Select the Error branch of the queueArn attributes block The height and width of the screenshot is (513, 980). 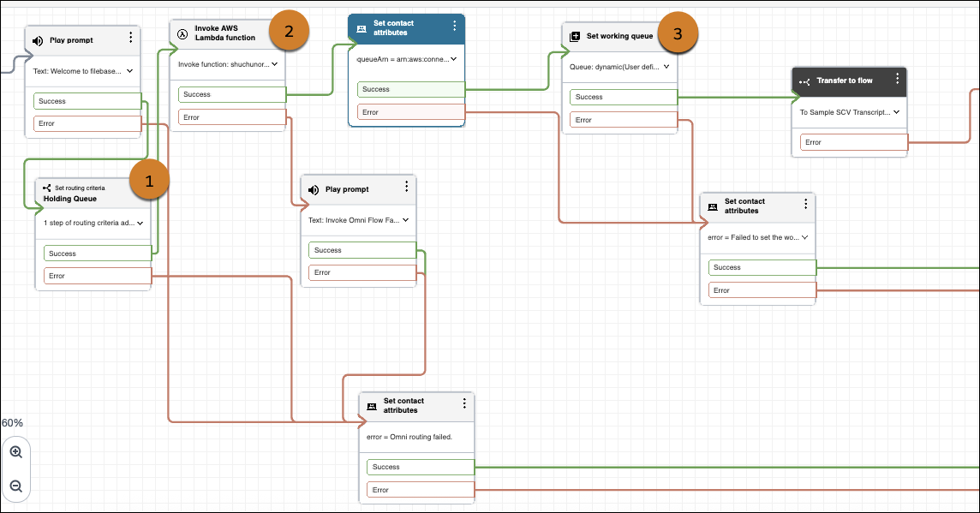pos(411,112)
